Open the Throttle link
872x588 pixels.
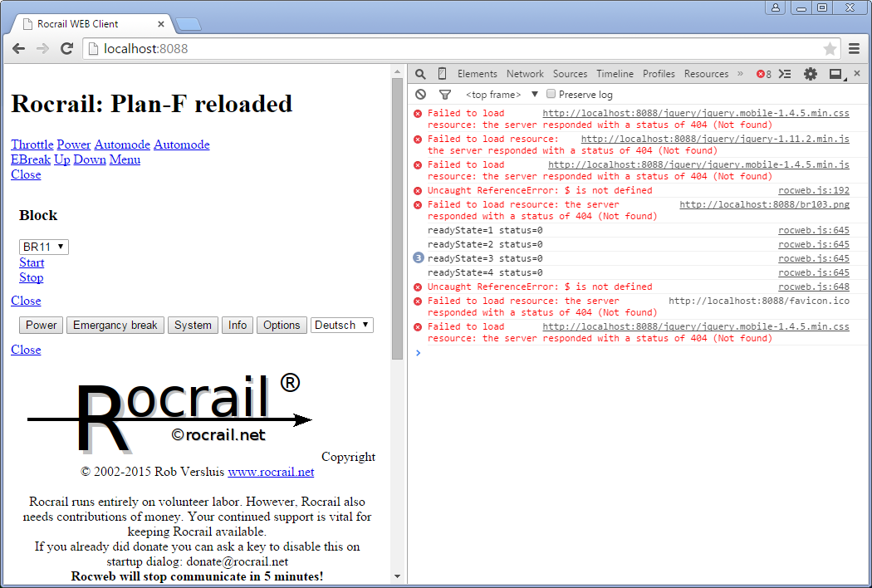tap(32, 145)
